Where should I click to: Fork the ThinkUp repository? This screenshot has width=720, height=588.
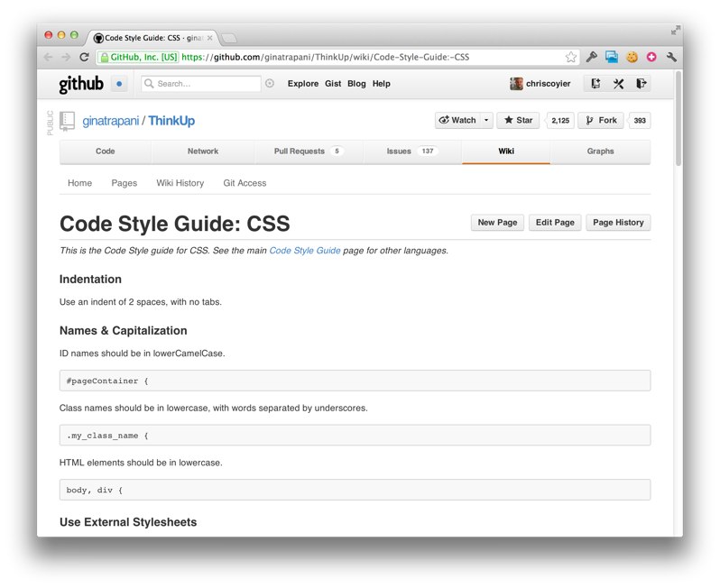[601, 120]
